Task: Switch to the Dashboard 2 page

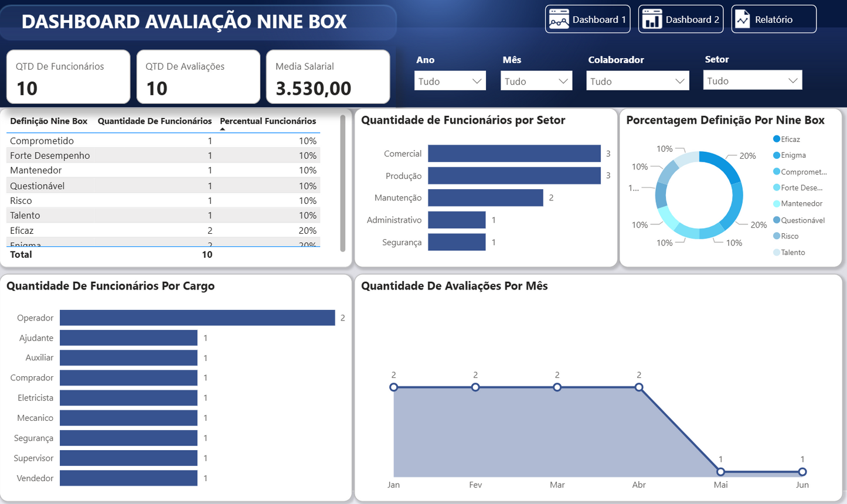Action: (x=681, y=18)
